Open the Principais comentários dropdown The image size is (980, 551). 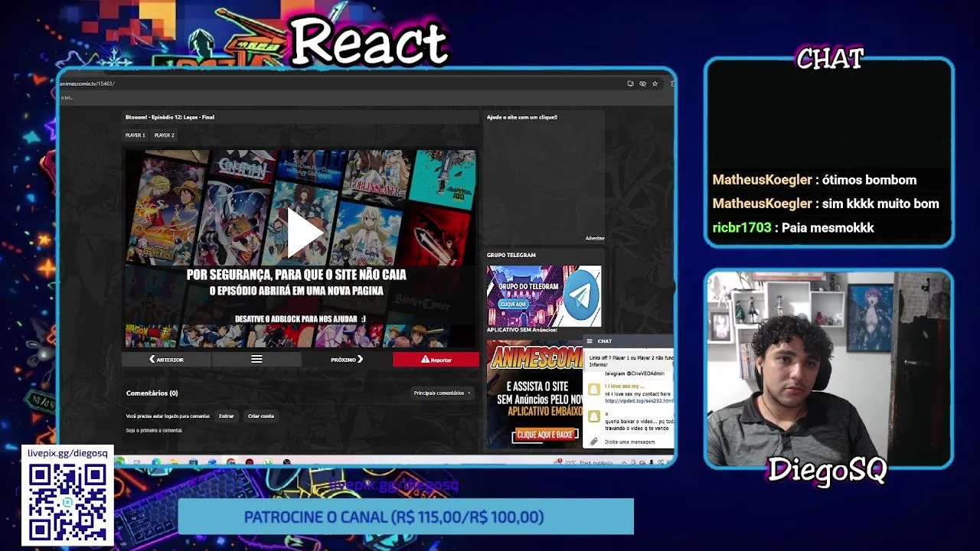(x=442, y=393)
